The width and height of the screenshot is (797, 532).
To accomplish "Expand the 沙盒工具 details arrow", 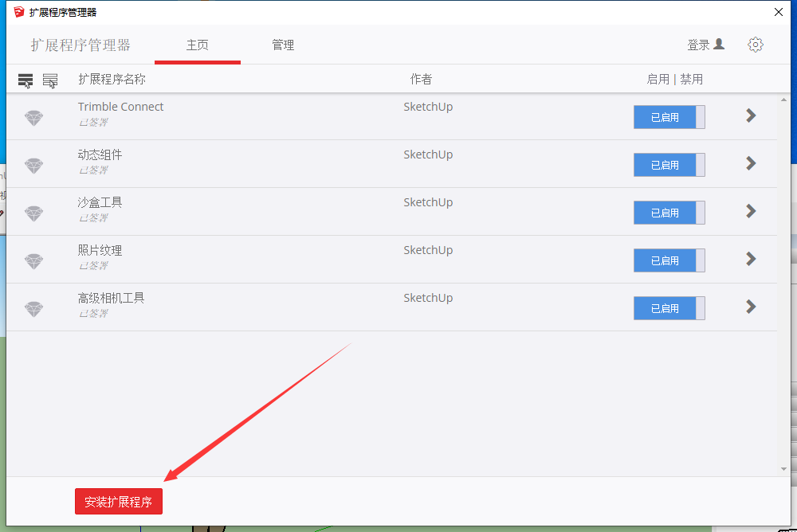I will [x=750, y=211].
